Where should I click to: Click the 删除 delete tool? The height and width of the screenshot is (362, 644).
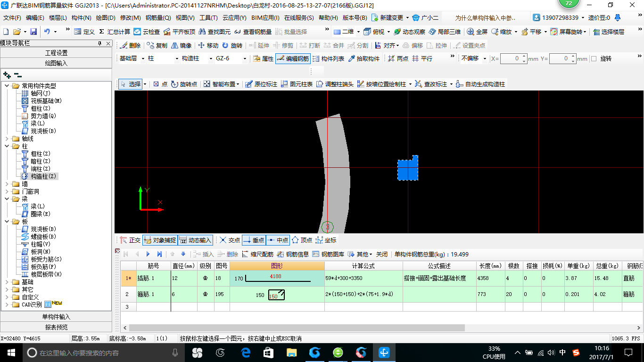click(131, 46)
